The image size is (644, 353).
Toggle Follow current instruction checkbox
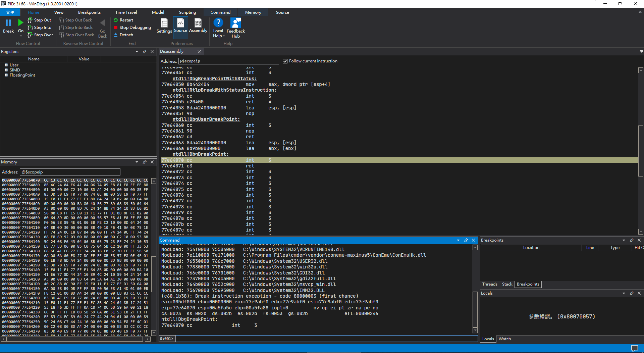pyautogui.click(x=285, y=61)
